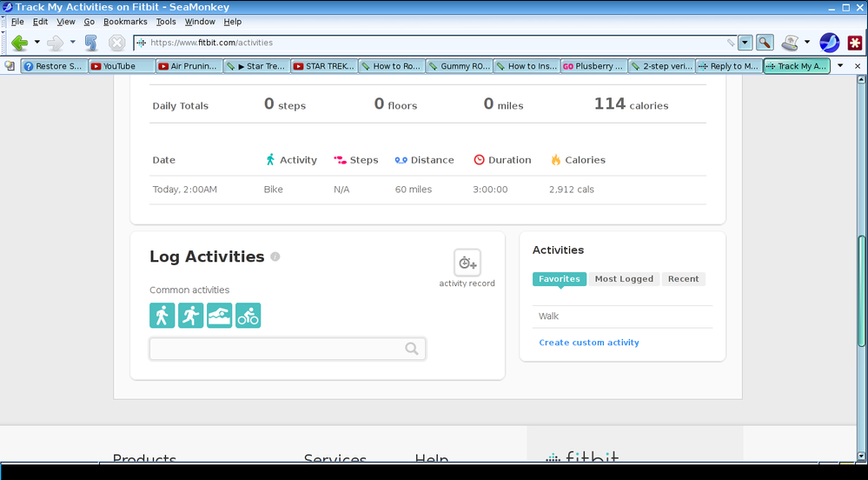Screen dimensions: 868x480
Task: Click the Bike entry in the activity table
Action: (x=274, y=190)
